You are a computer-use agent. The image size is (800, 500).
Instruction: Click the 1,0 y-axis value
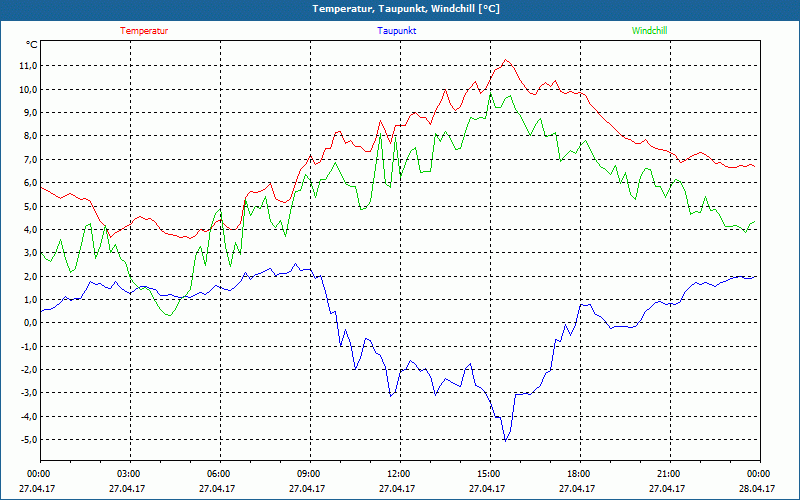click(29, 299)
